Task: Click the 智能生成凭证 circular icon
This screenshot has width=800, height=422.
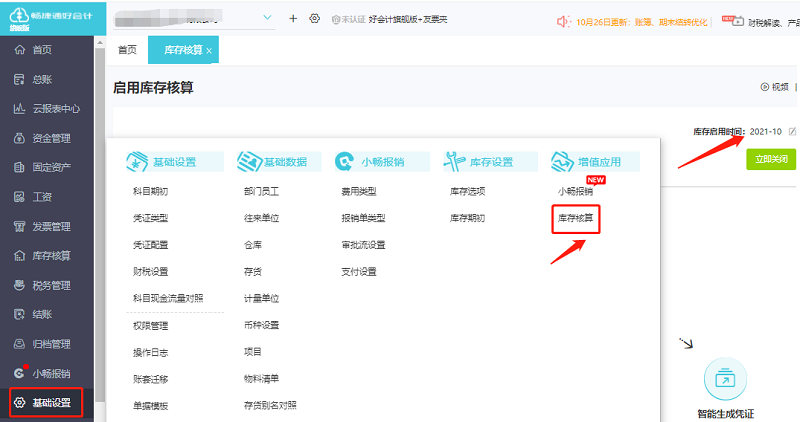Action: [725, 379]
